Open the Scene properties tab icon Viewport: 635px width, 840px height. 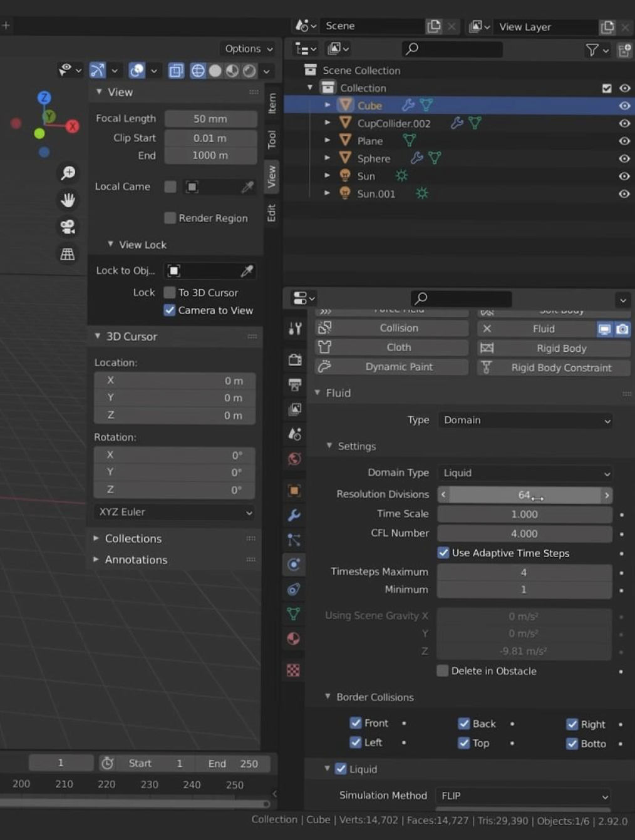pyautogui.click(x=294, y=434)
